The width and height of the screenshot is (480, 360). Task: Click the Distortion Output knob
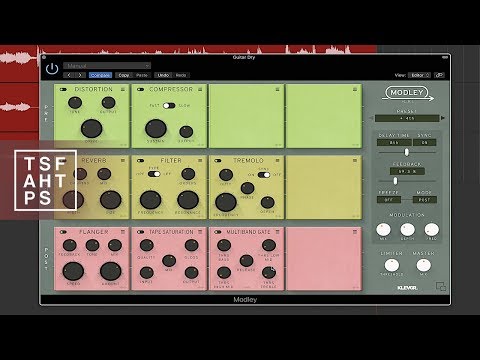pyautogui.click(x=108, y=103)
